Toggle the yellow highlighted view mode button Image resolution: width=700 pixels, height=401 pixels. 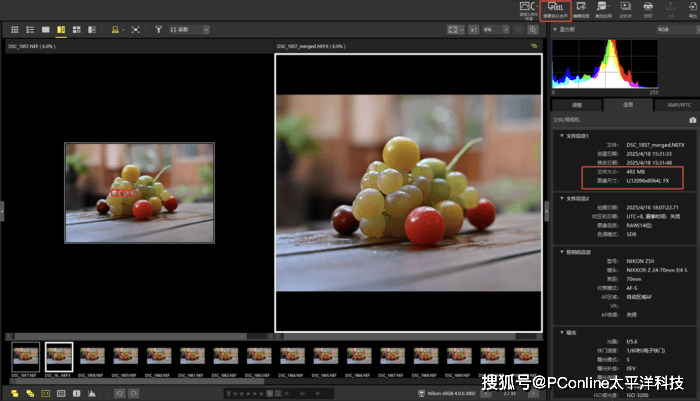(61, 30)
